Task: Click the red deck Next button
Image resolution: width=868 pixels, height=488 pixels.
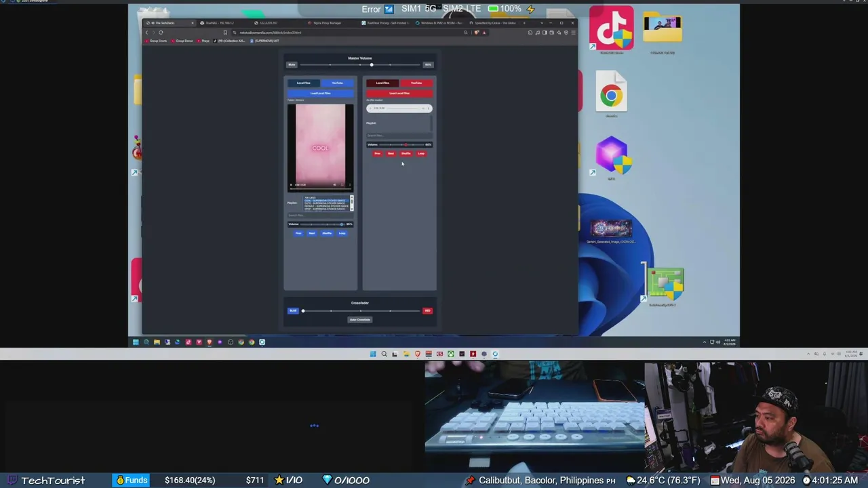Action: (x=391, y=154)
